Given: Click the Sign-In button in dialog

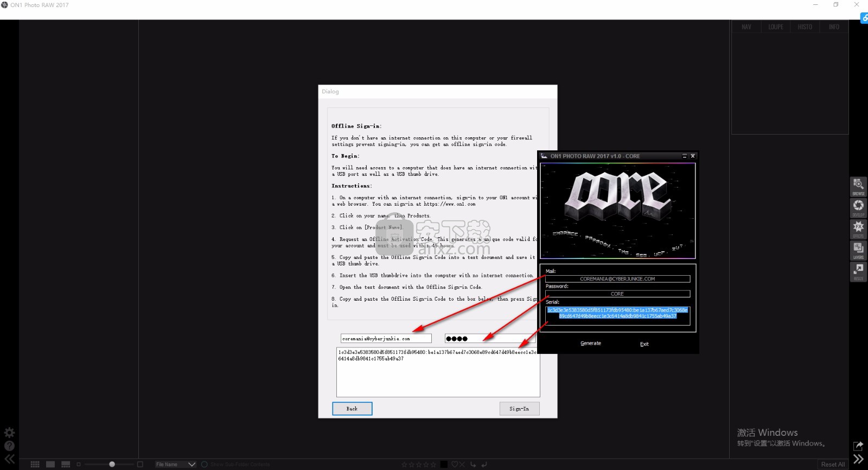Looking at the screenshot, I should pos(519,409).
